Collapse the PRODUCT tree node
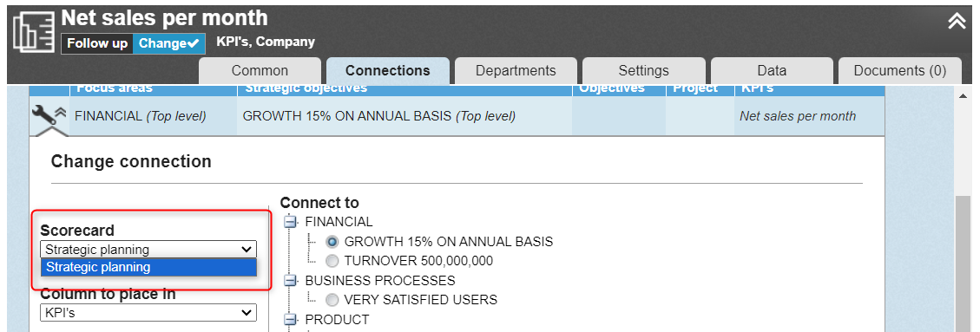The image size is (980, 332). pos(290,320)
